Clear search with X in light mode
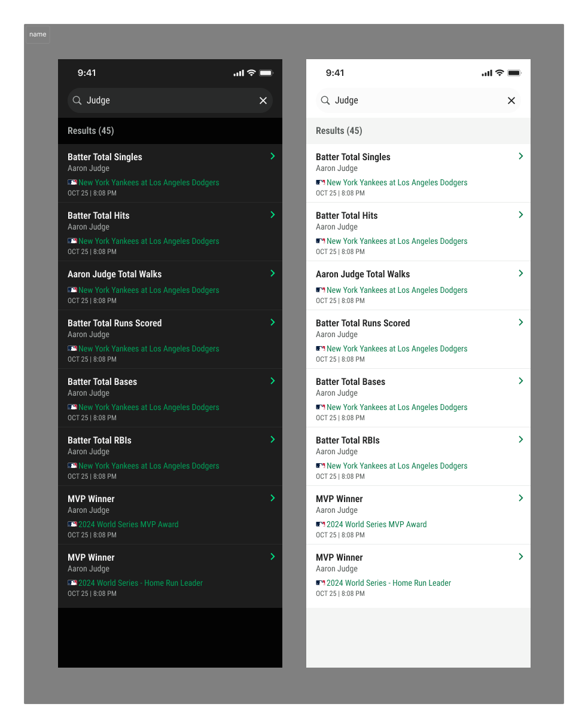 pyautogui.click(x=511, y=100)
